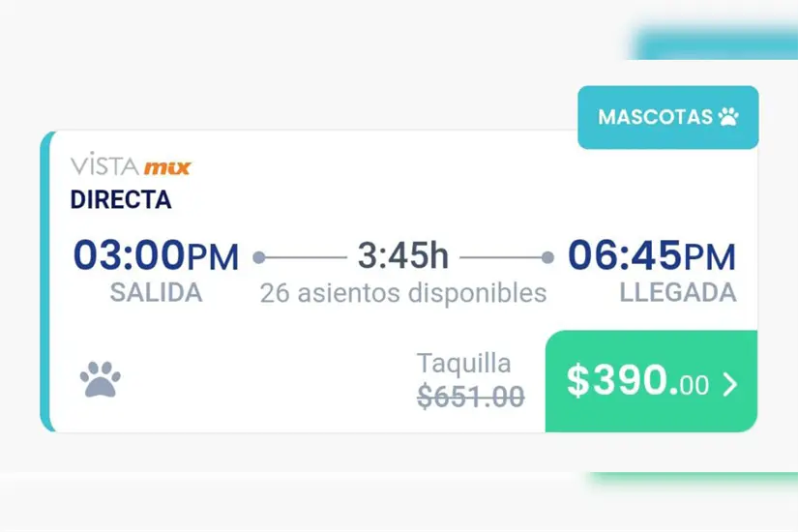Click the paw icon in the MASCOTAS badge
The width and height of the screenshot is (798, 532).
pyautogui.click(x=728, y=117)
